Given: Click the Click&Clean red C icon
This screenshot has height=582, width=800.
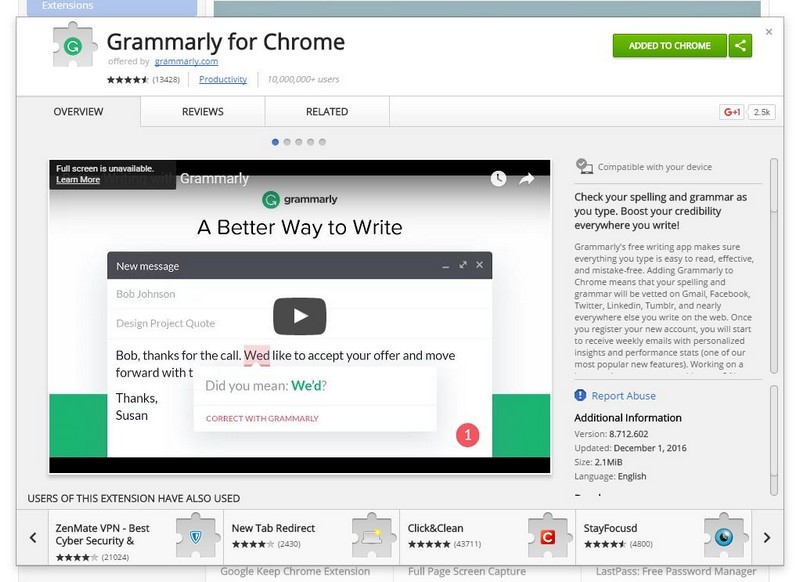Looking at the screenshot, I should tap(548, 537).
